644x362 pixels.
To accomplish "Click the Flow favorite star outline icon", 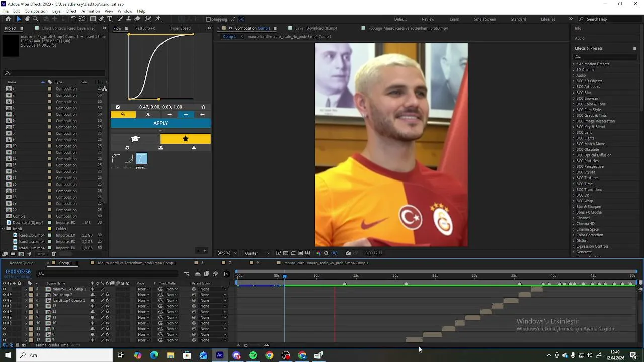I will tap(203, 107).
